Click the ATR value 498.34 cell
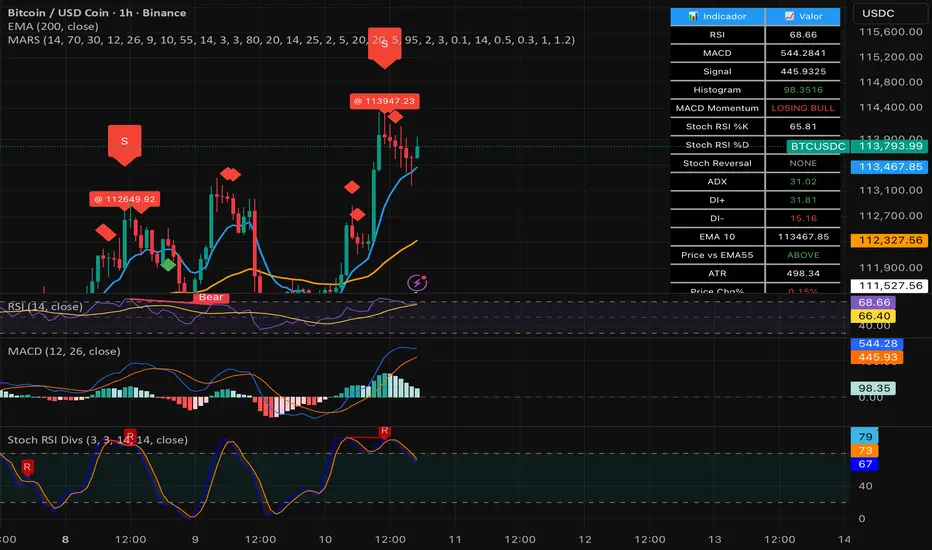932x550 pixels. point(803,274)
